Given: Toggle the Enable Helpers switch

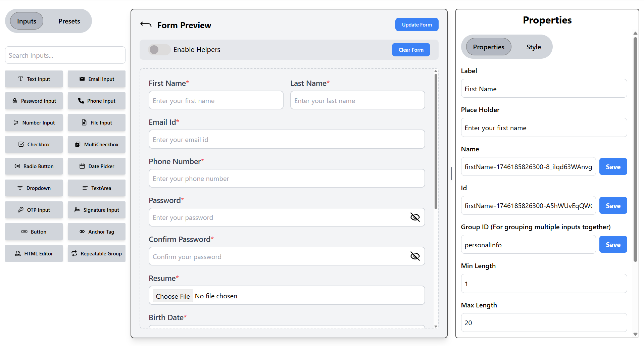Looking at the screenshot, I should tap(159, 50).
